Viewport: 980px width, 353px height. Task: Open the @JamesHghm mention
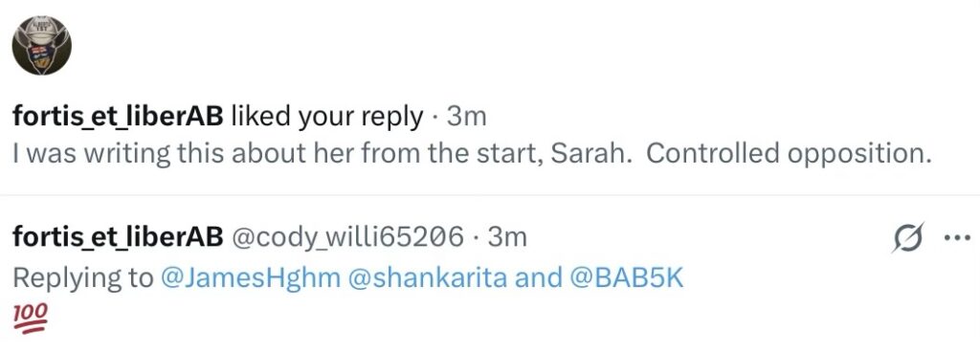point(251,278)
